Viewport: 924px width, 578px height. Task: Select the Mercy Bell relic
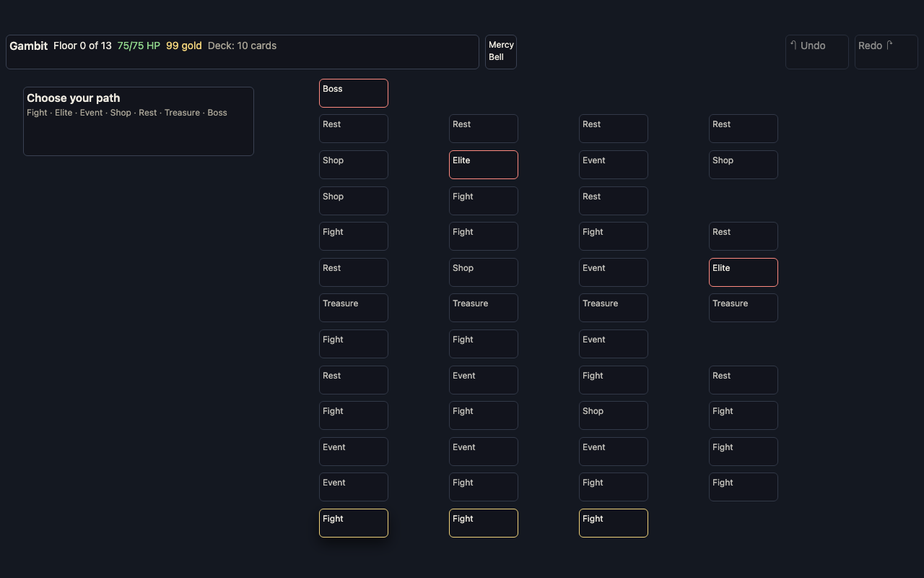[501, 52]
